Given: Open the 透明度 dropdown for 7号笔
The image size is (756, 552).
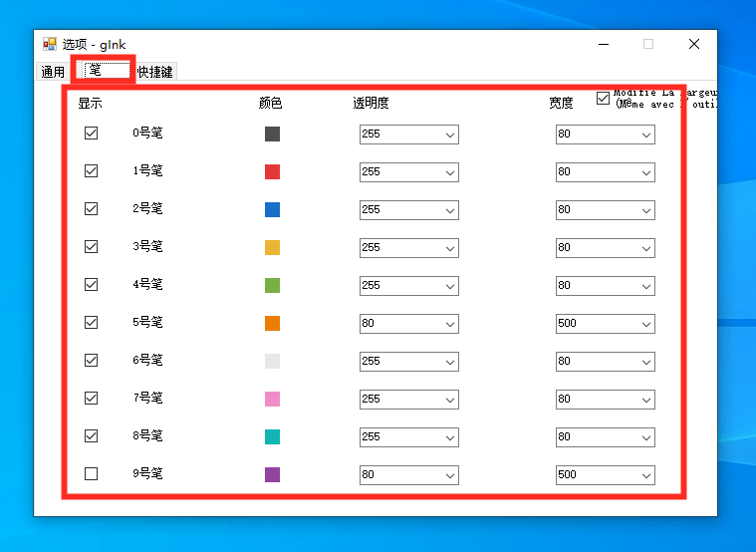Looking at the screenshot, I should 408,400.
